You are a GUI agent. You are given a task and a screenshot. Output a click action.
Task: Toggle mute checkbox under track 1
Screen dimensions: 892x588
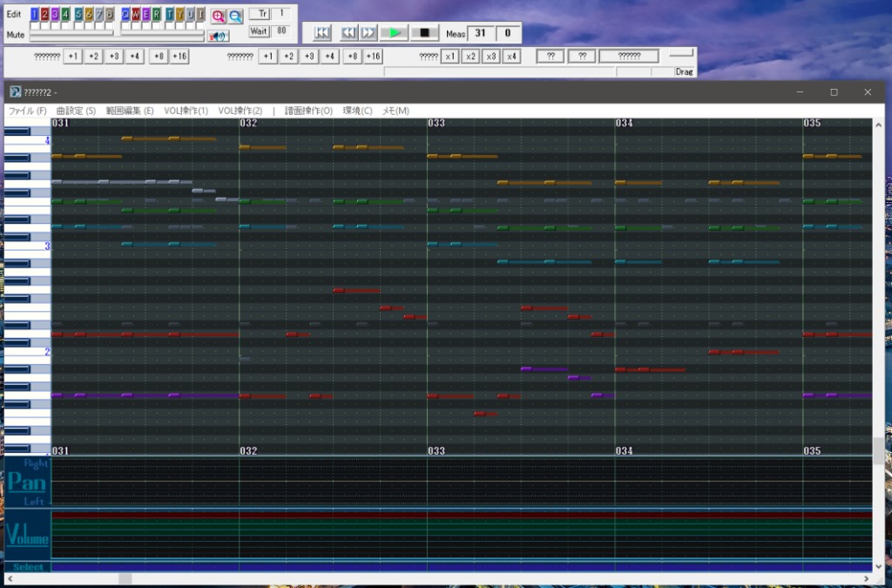pos(35,25)
